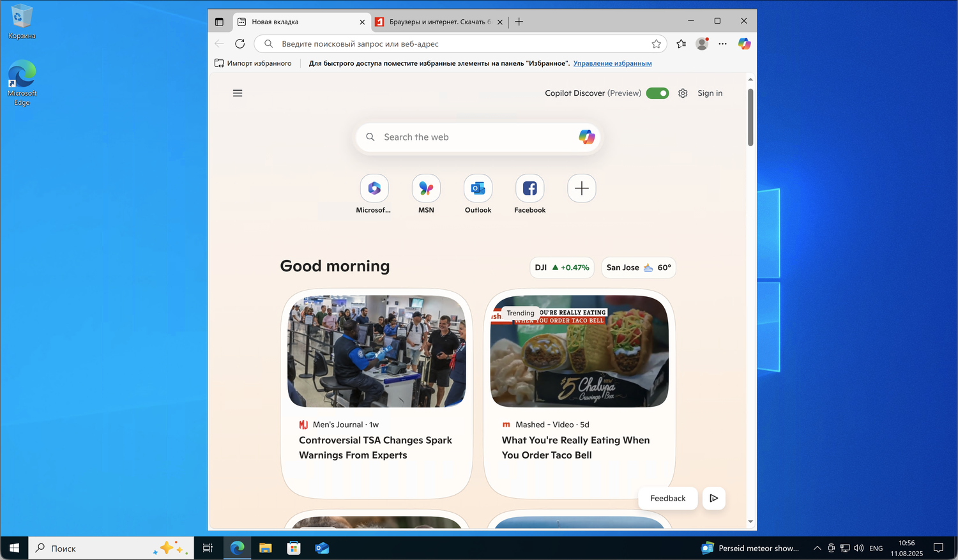Show hidden system tray icons
The image size is (958, 560).
tap(817, 548)
